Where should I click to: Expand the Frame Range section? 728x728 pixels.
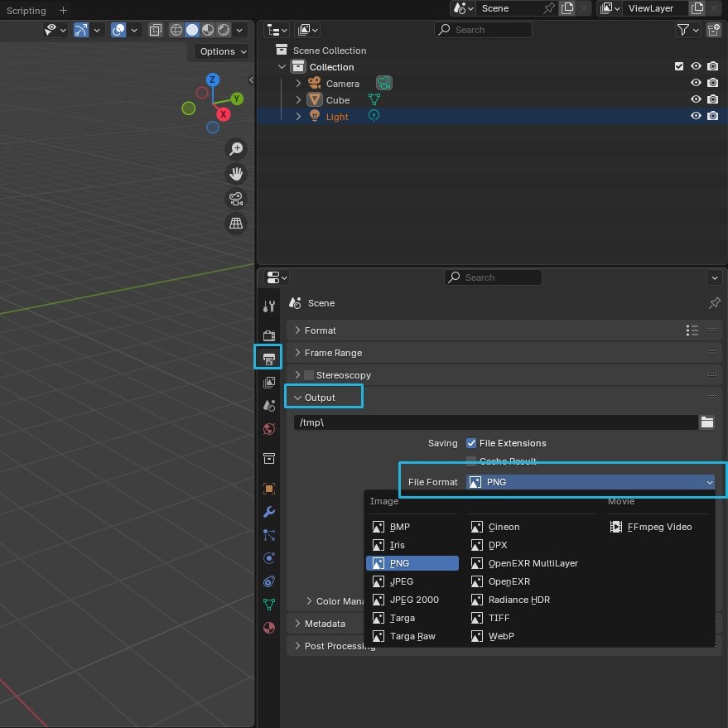335,353
